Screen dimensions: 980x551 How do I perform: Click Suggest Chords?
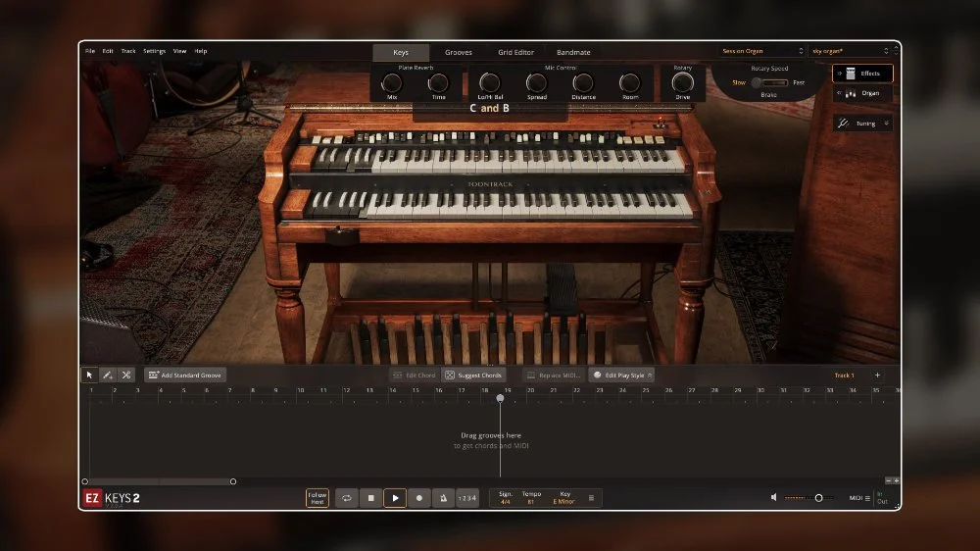pos(473,375)
